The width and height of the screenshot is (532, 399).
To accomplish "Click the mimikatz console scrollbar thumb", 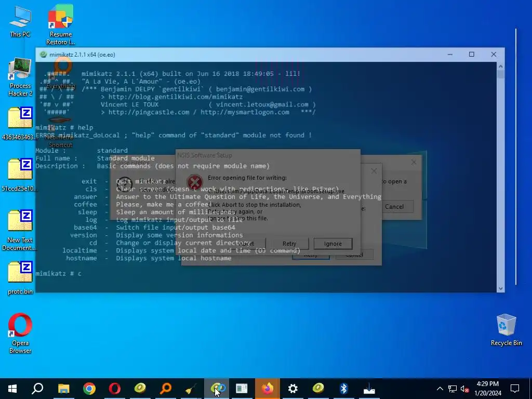I will pos(500,75).
